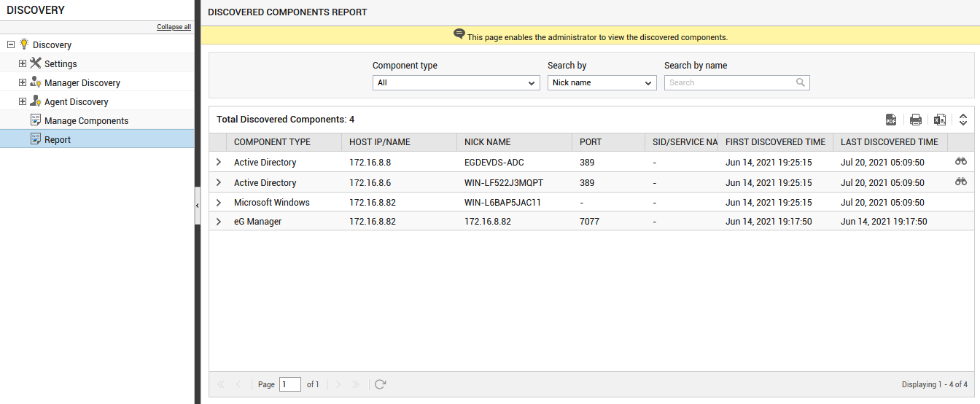Collapse the left sidebar panel handle
The height and width of the screenshot is (404, 980).
(197, 207)
